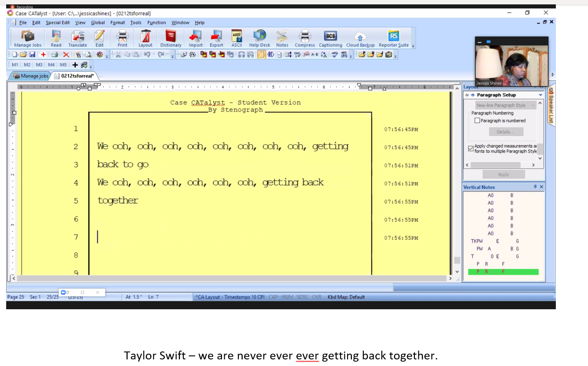
Task: Open the Global menu
Action: (x=98, y=23)
